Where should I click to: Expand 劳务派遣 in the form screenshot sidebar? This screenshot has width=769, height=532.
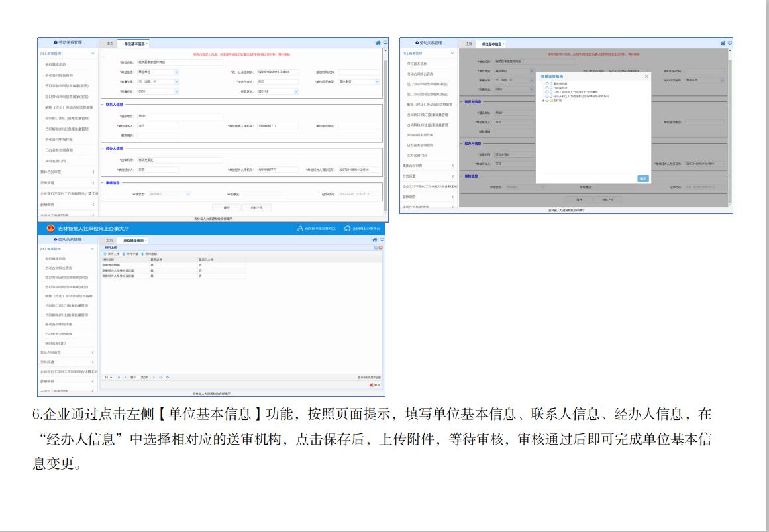click(x=93, y=183)
